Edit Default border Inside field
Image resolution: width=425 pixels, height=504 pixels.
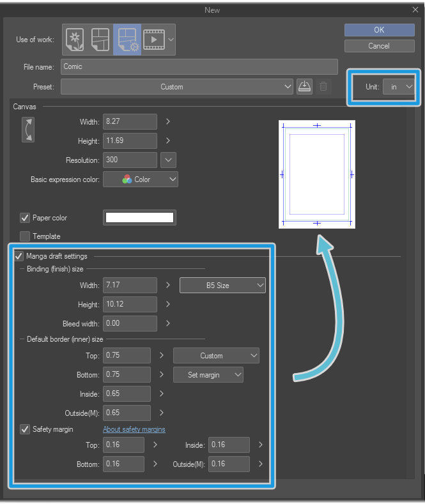pyautogui.click(x=127, y=393)
